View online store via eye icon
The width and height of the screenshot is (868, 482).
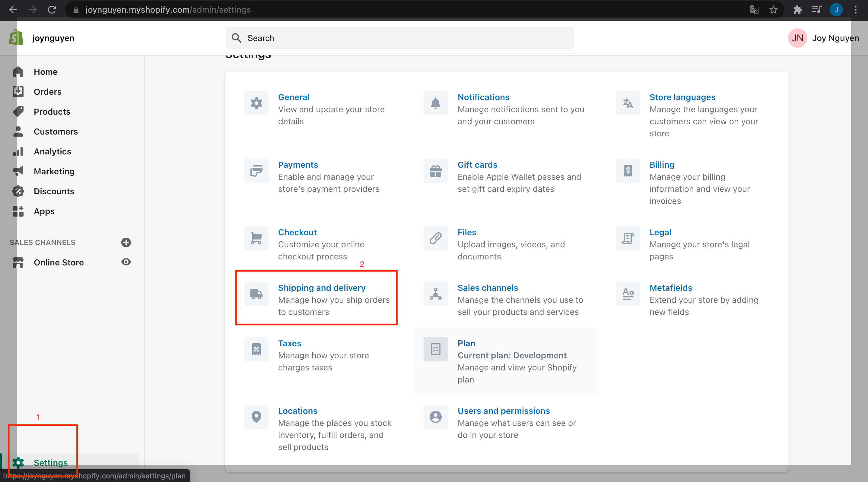pyautogui.click(x=126, y=262)
